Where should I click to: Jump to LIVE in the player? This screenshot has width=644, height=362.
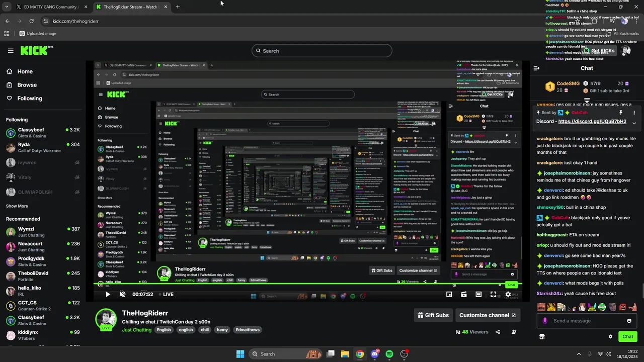(167, 295)
